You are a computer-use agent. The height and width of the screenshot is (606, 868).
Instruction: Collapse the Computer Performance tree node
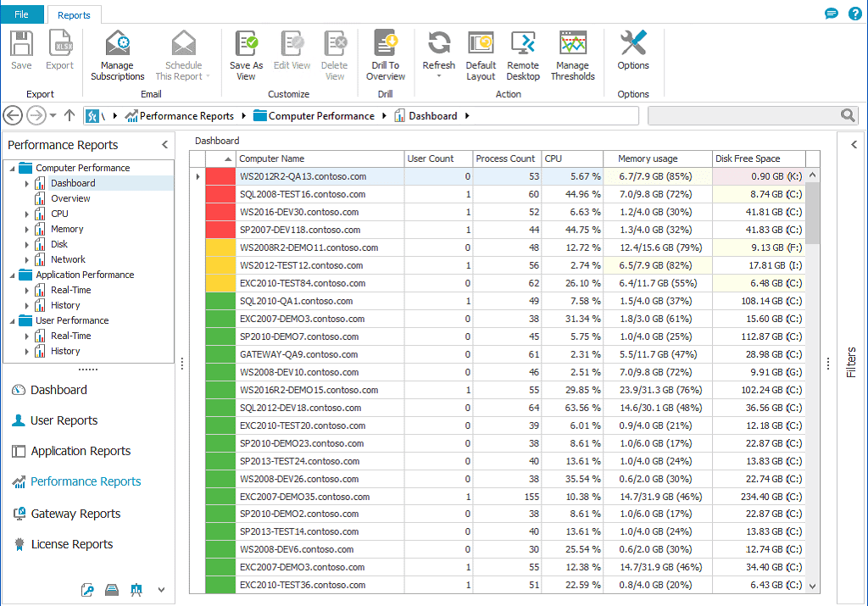(12, 169)
